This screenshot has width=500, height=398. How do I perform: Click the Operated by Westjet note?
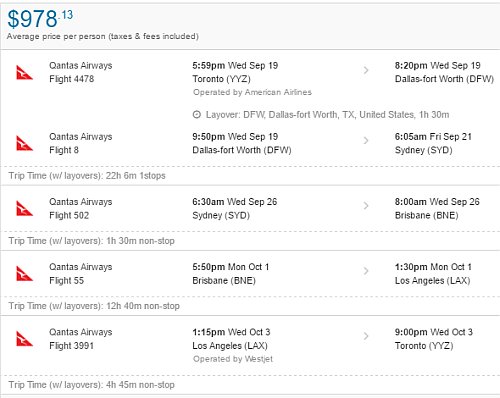(x=233, y=359)
